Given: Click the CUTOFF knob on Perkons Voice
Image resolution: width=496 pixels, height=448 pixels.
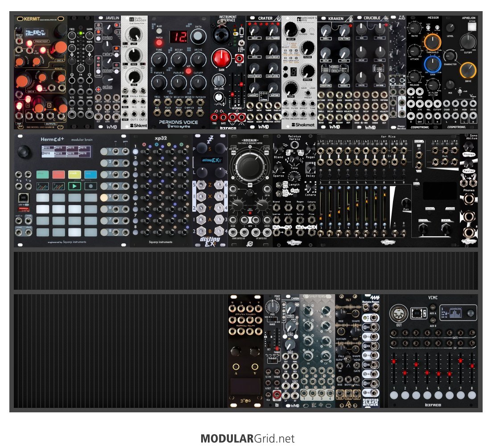Looking at the screenshot, I should tap(198, 83).
